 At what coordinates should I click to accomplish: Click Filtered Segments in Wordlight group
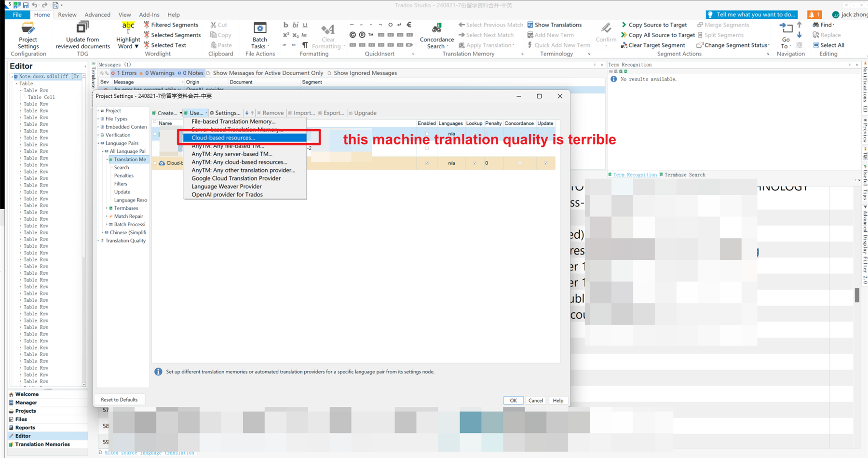171,25
